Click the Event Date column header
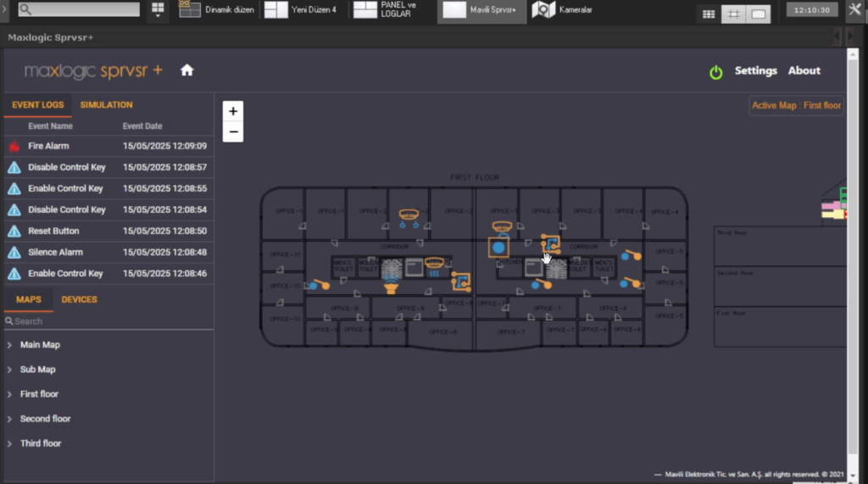The width and height of the screenshot is (868, 484). point(142,126)
